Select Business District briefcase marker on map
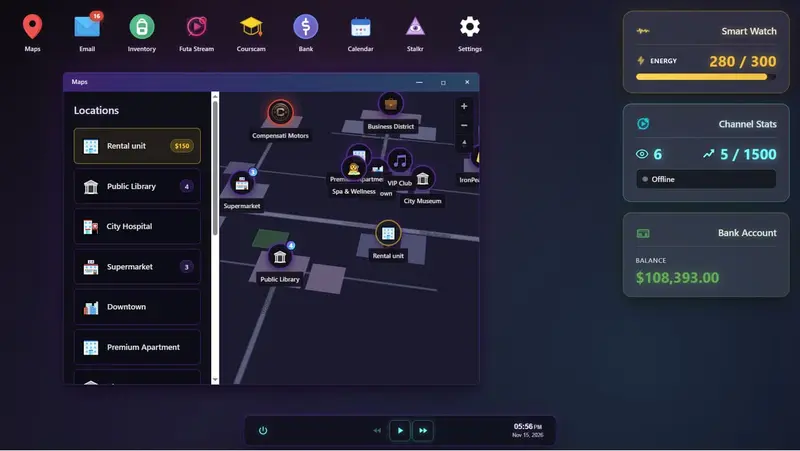 (x=390, y=104)
